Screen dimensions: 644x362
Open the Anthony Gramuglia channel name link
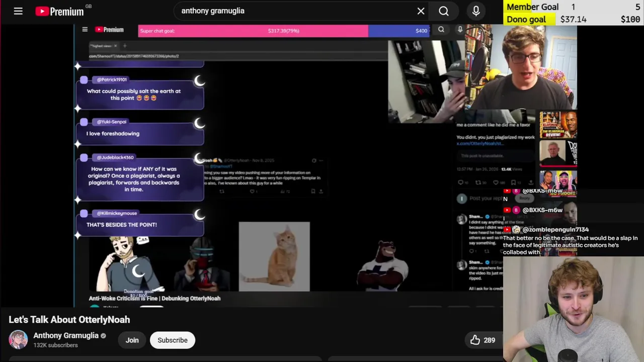(x=66, y=335)
